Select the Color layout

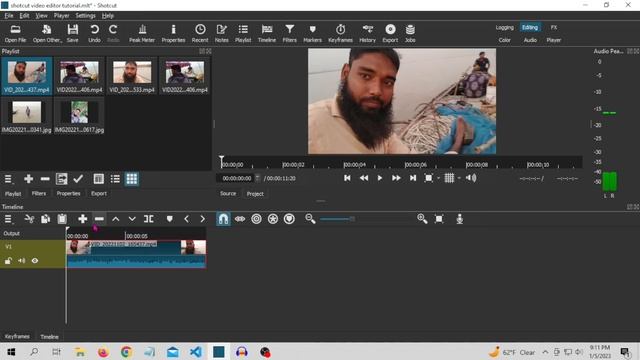pos(505,40)
